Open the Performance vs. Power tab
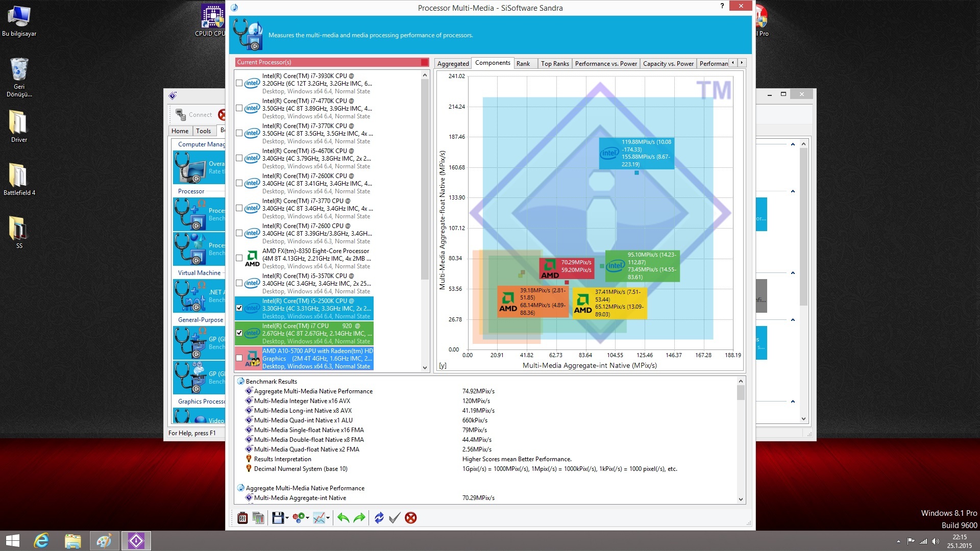 606,64
